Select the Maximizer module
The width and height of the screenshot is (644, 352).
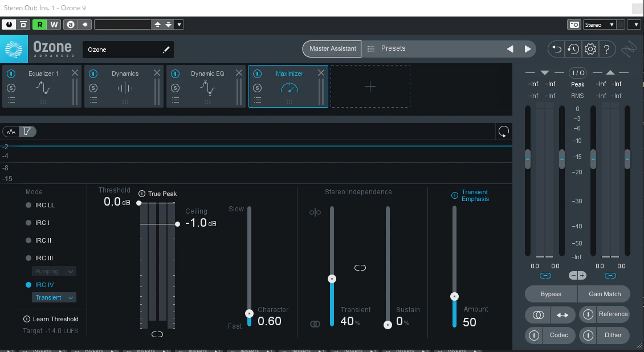click(x=289, y=86)
